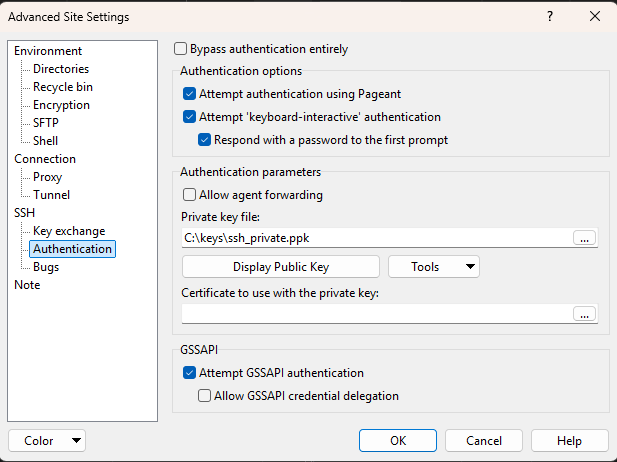Browse for private key file
The width and height of the screenshot is (617, 462).
tap(584, 238)
